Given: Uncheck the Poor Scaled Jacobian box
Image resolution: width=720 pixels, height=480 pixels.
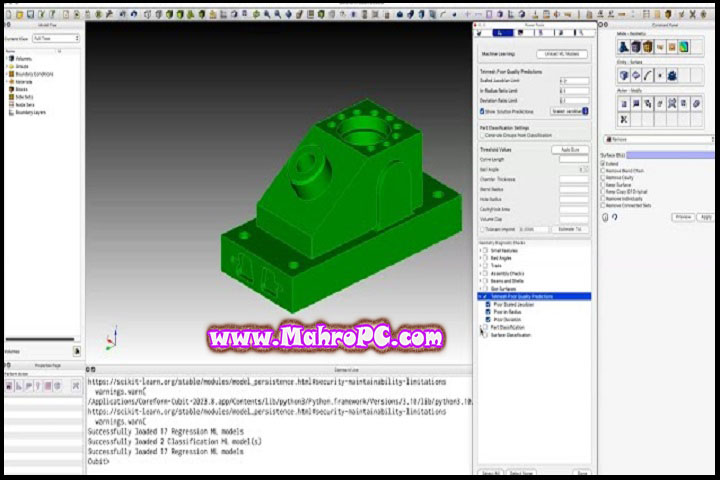Looking at the screenshot, I should [x=488, y=304].
